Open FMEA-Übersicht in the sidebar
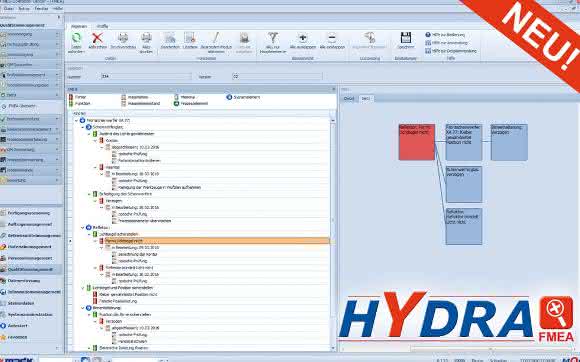 (21, 106)
